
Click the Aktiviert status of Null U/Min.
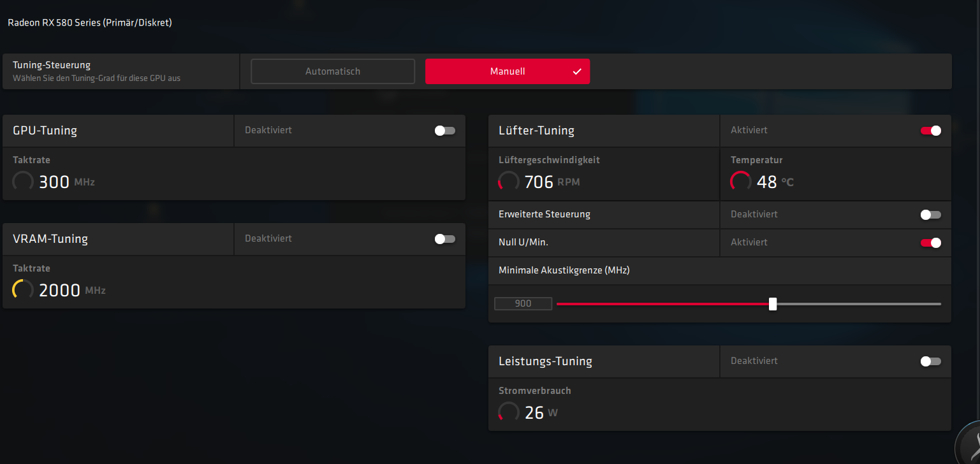(749, 242)
